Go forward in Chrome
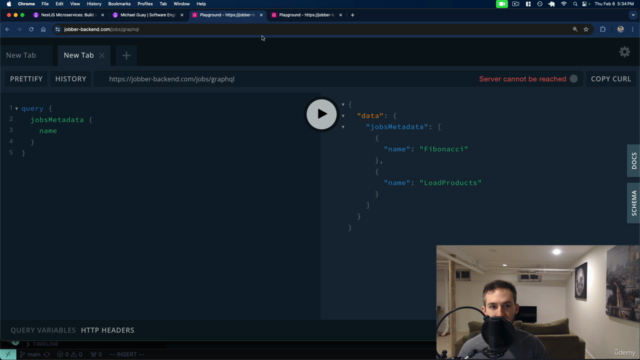This screenshot has height=360, width=640. [19, 29]
